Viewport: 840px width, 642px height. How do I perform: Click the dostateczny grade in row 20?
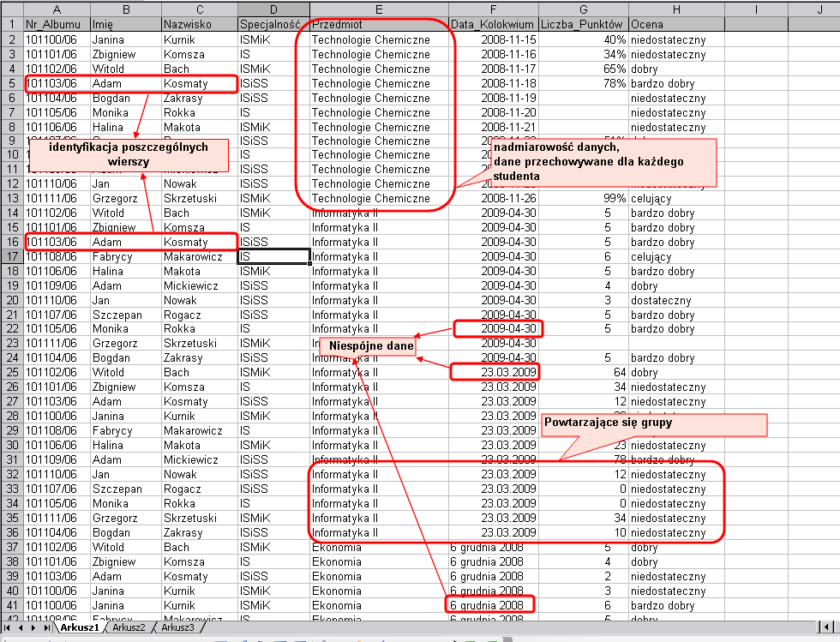pos(676,300)
